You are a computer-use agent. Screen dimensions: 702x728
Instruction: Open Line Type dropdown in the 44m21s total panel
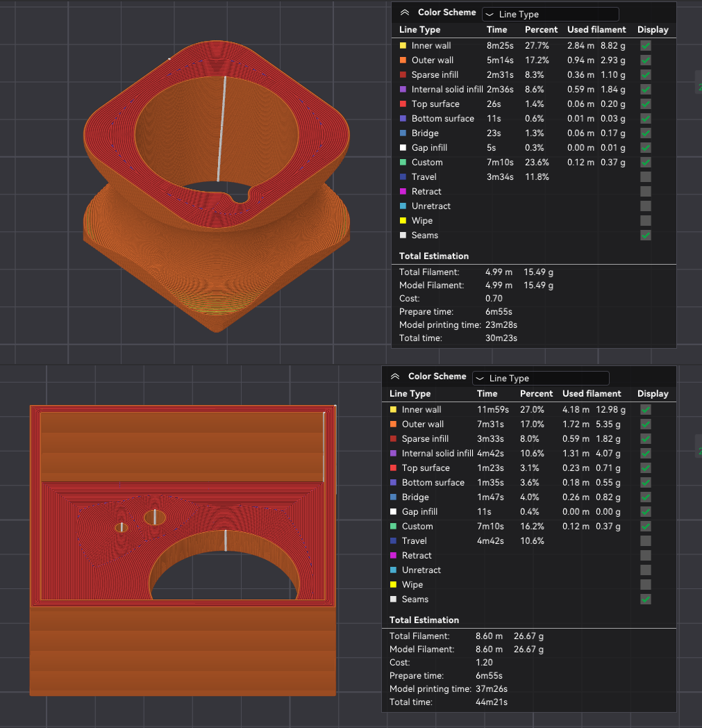coord(540,379)
